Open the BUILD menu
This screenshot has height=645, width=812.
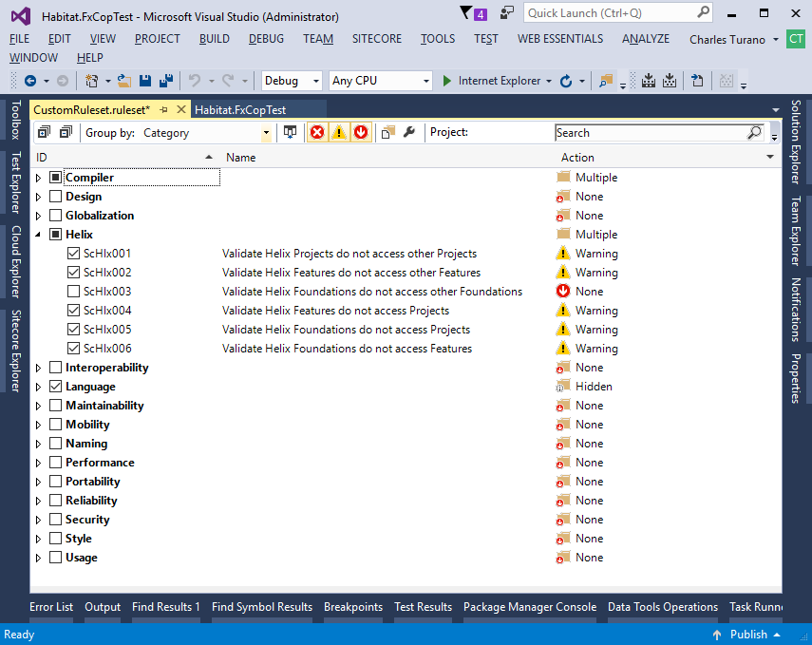[x=214, y=39]
